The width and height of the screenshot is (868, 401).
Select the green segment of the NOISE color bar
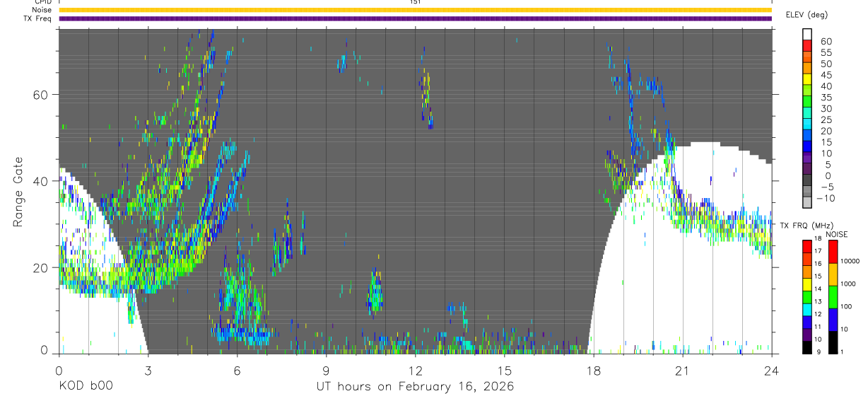point(833,297)
